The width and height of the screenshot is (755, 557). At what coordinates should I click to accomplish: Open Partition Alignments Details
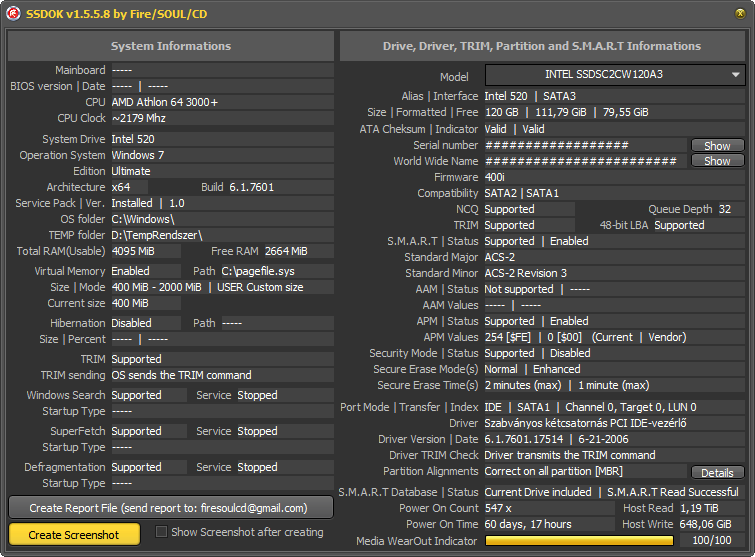[717, 473]
